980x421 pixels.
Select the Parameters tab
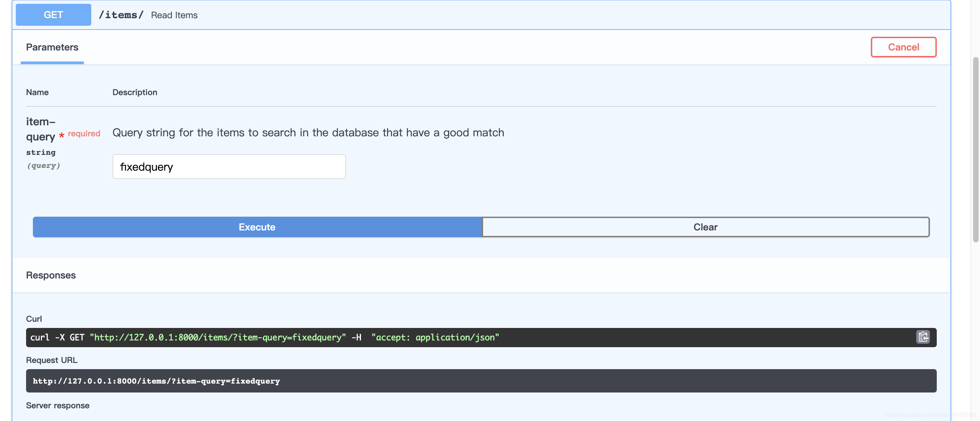pyautogui.click(x=52, y=47)
